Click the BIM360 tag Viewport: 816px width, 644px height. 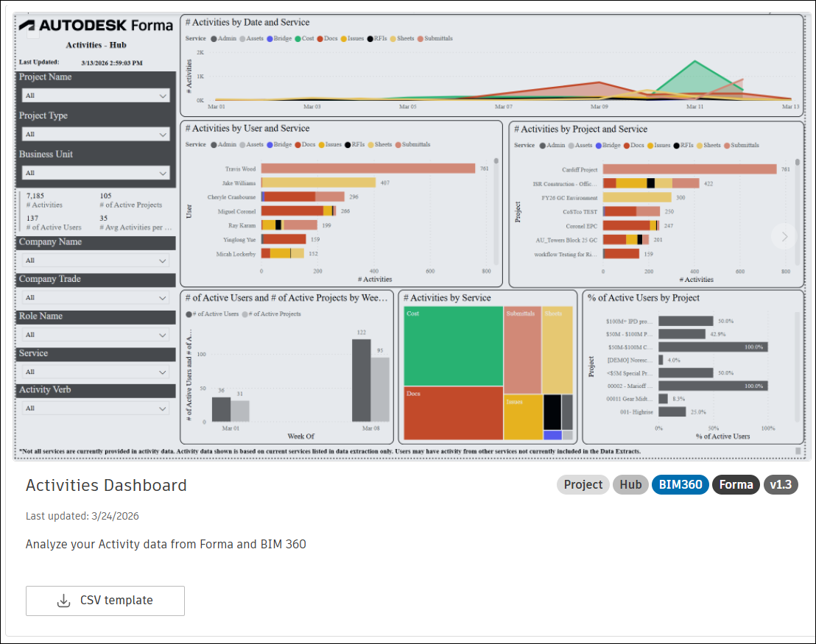[680, 485]
